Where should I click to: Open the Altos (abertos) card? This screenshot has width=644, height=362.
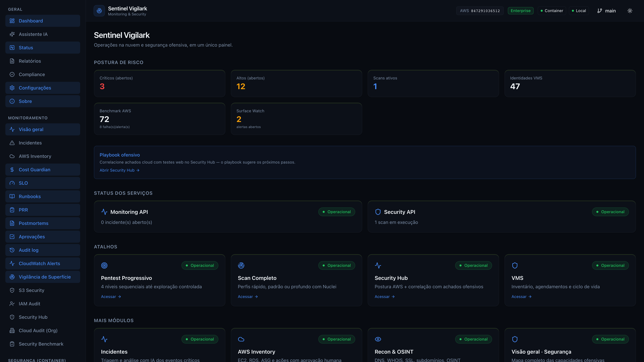(296, 83)
